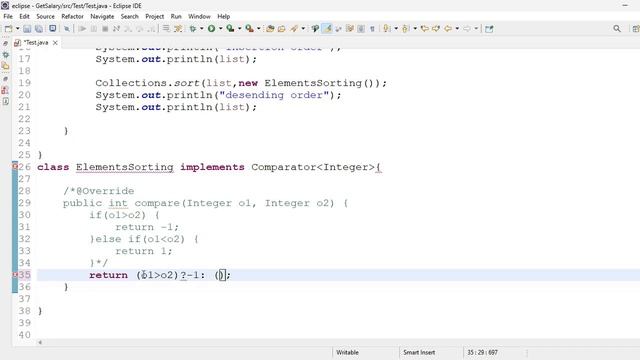Open the Project menu
640x360 pixels.
[x=155, y=16]
